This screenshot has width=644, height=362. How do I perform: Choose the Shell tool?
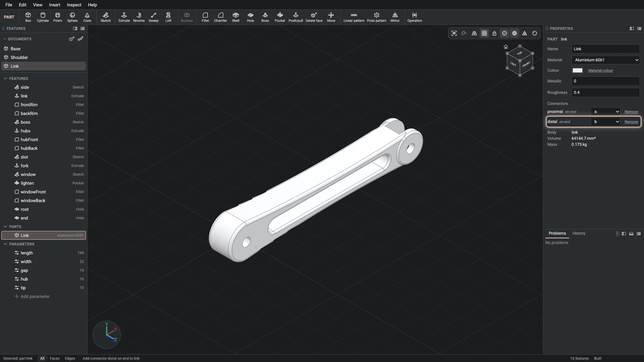point(235,17)
